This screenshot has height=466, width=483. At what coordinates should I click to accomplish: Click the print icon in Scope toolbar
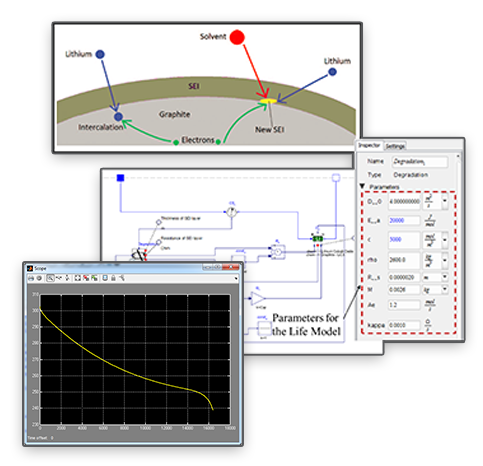click(x=31, y=278)
